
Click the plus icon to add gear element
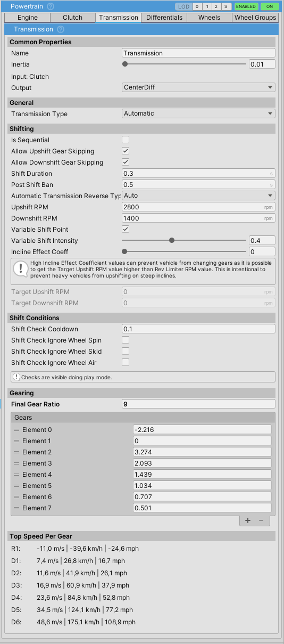tap(248, 520)
